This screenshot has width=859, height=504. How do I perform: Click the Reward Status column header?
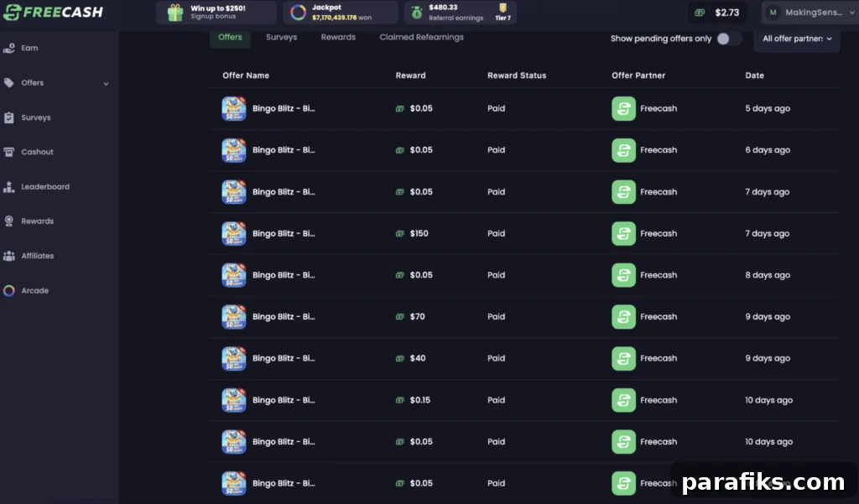[x=517, y=75]
